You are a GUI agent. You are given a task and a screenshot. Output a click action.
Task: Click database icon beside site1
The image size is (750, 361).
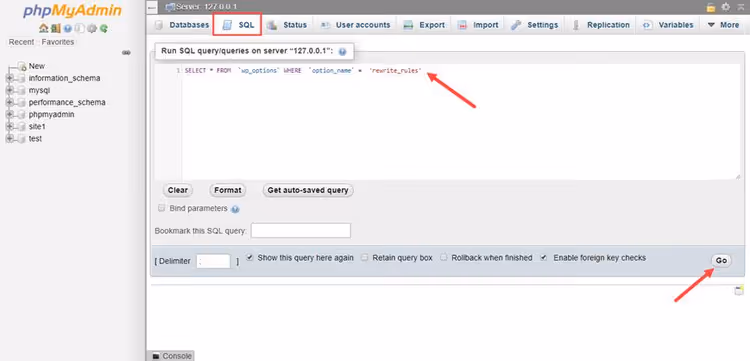point(21,127)
